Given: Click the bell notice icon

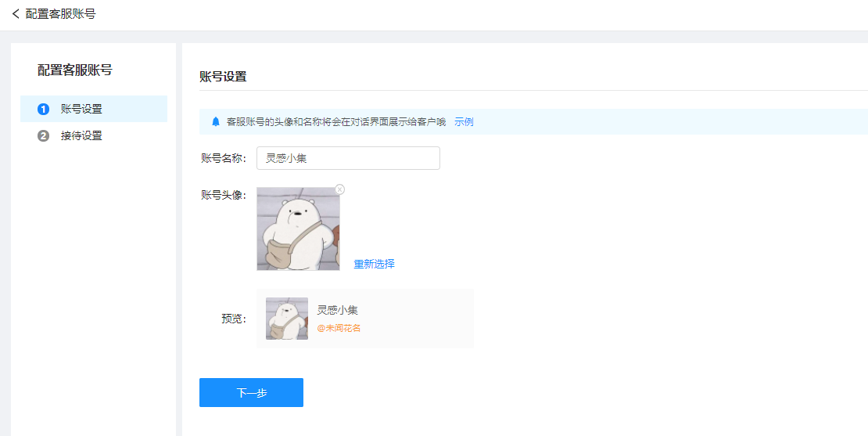Looking at the screenshot, I should [216, 122].
